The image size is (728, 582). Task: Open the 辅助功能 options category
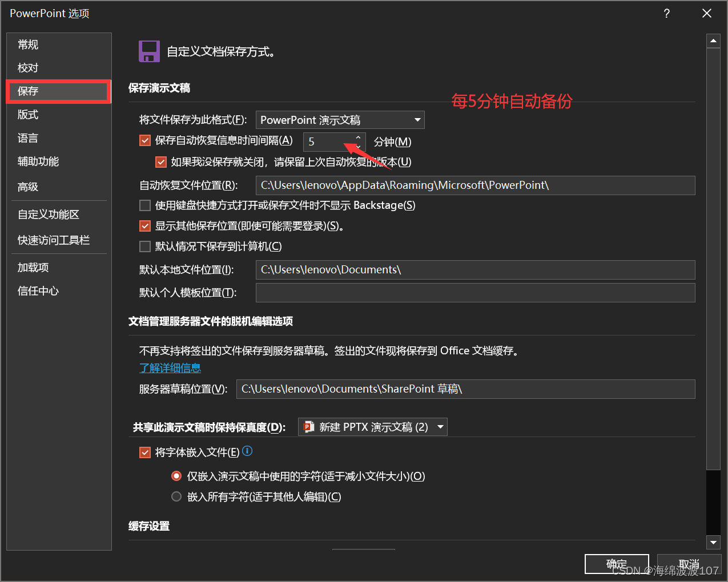(59, 161)
